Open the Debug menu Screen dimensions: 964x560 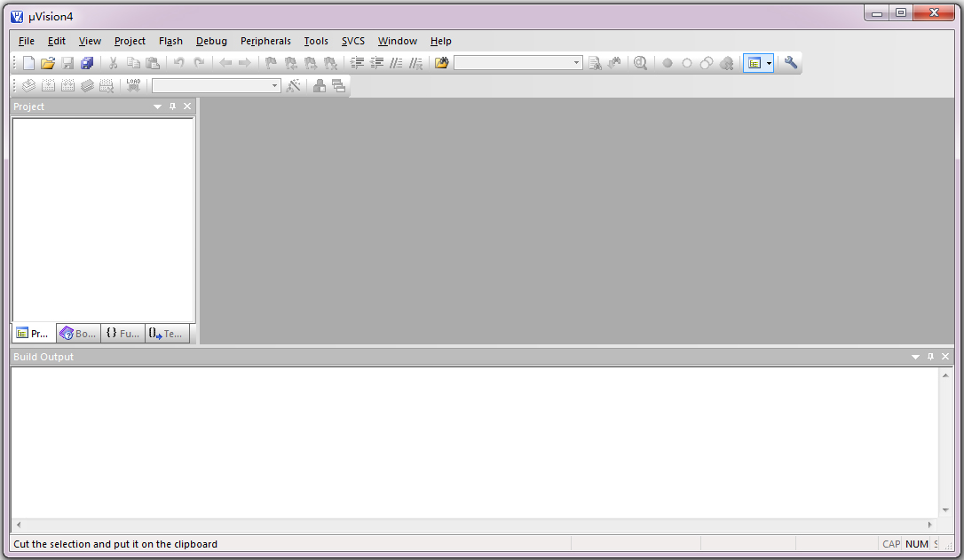211,41
